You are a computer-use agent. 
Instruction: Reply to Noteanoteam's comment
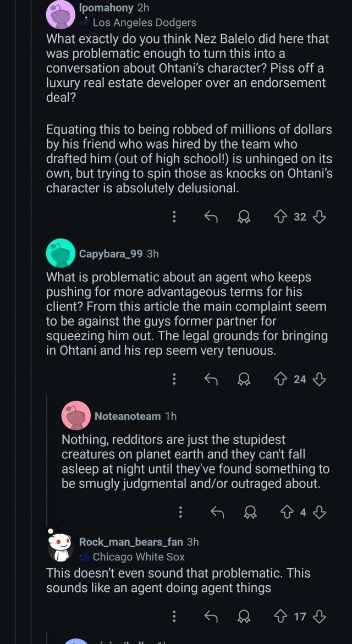[x=217, y=513]
